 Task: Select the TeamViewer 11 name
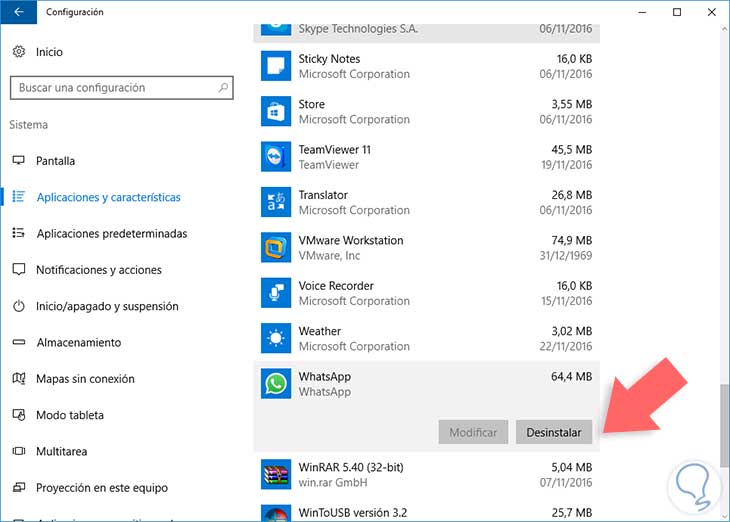pyautogui.click(x=334, y=149)
